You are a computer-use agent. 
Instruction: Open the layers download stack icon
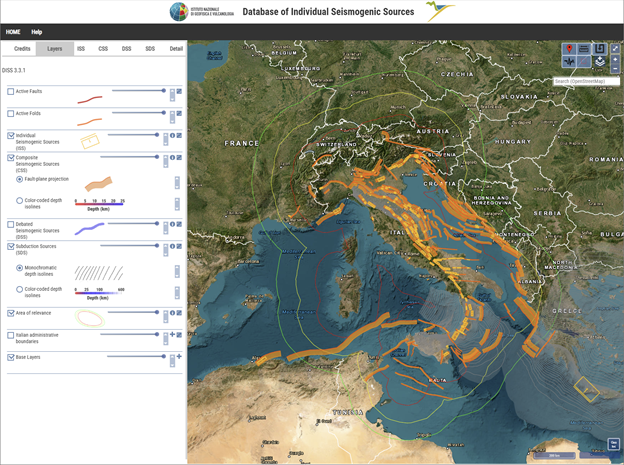point(599,62)
